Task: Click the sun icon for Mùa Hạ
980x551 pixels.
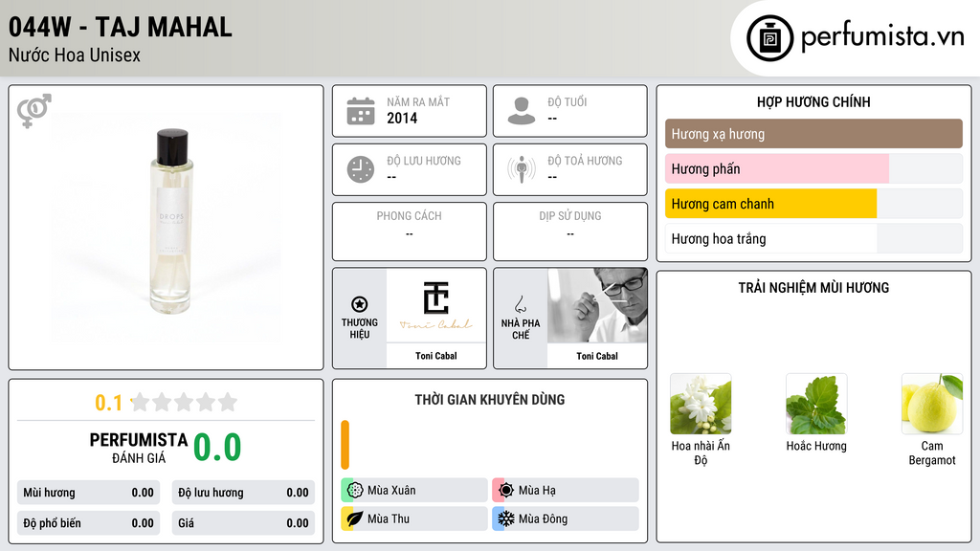Action: click(505, 491)
